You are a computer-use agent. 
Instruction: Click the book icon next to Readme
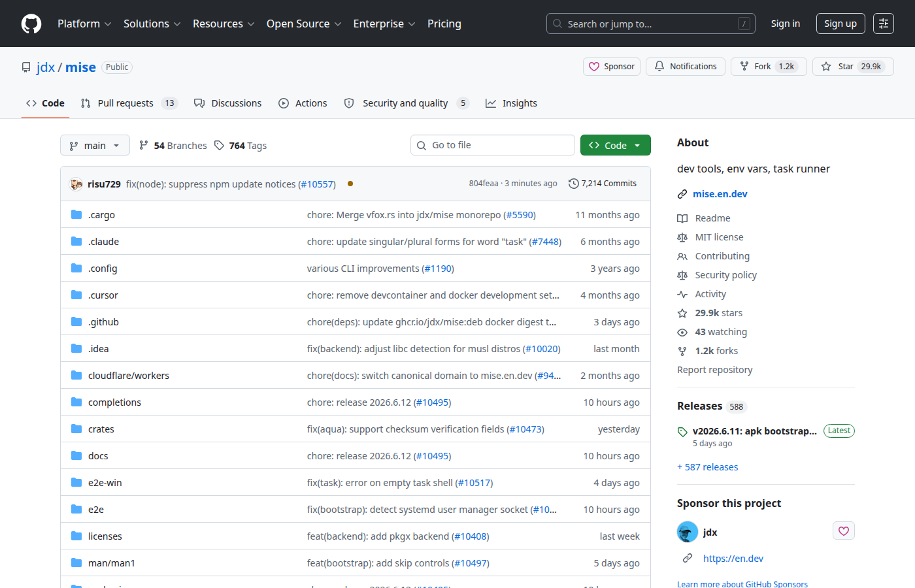tap(682, 218)
